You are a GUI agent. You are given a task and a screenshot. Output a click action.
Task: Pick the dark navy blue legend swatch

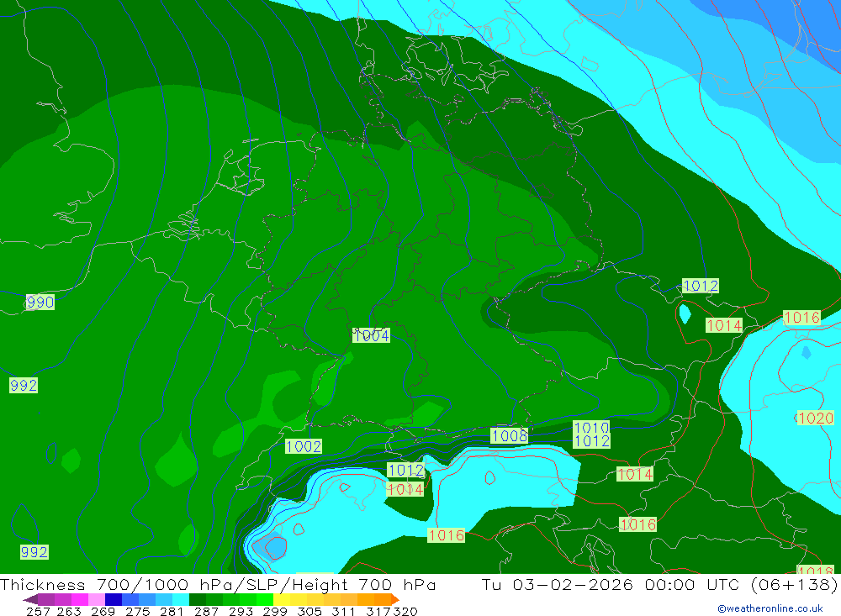click(x=114, y=599)
